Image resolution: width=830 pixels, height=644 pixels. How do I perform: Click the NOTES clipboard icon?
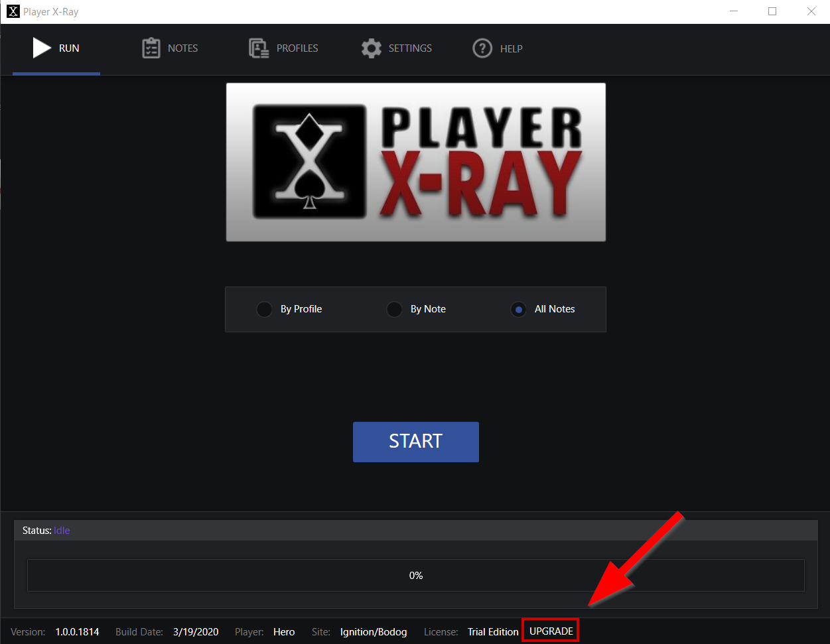click(x=151, y=48)
